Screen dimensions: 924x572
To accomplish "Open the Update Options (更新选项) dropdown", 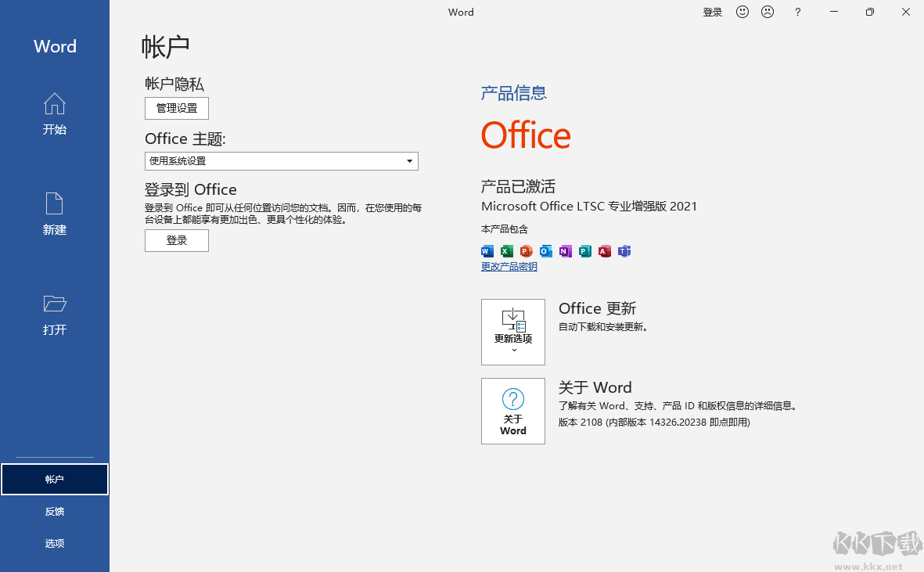I will point(513,332).
